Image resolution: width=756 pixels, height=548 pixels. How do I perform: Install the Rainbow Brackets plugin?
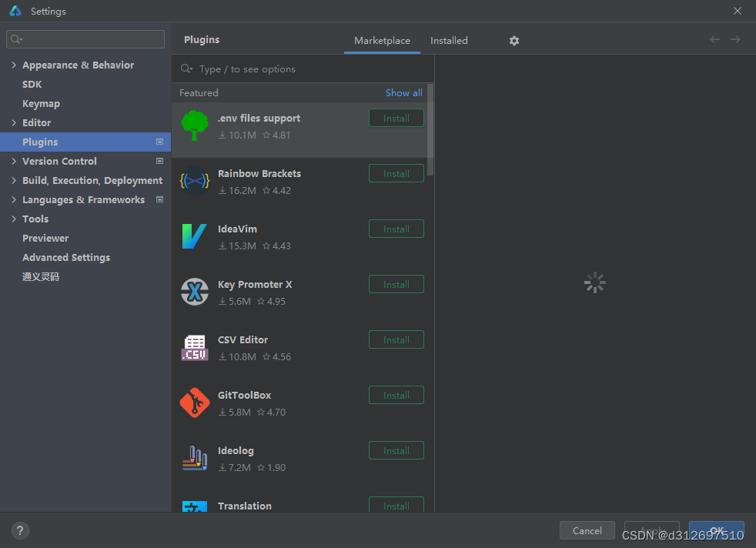(x=396, y=173)
